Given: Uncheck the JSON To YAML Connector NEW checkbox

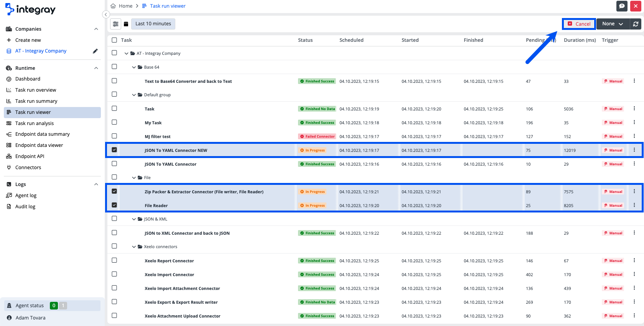Looking at the screenshot, I should click(114, 150).
